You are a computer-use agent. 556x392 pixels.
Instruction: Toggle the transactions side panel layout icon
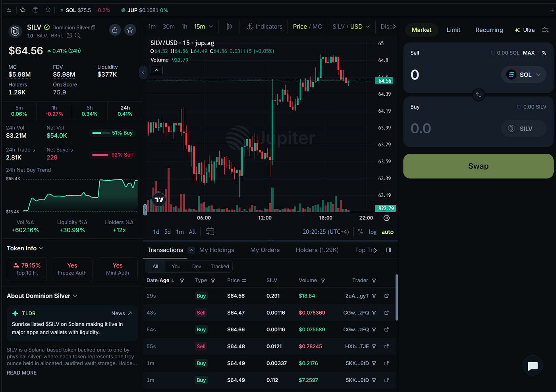[x=389, y=250]
